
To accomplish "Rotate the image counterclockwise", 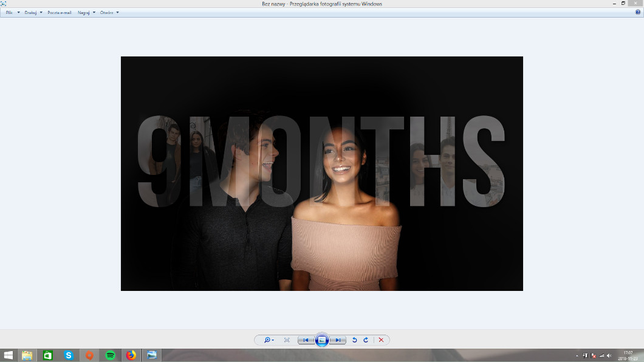I will 355,340.
